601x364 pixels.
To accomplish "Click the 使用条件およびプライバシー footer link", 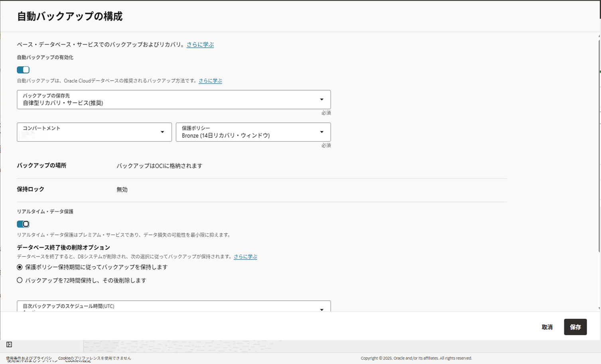I will coord(28,358).
